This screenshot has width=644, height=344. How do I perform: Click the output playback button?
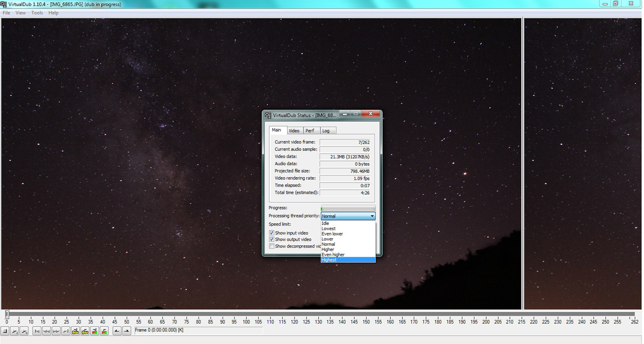click(x=24, y=331)
